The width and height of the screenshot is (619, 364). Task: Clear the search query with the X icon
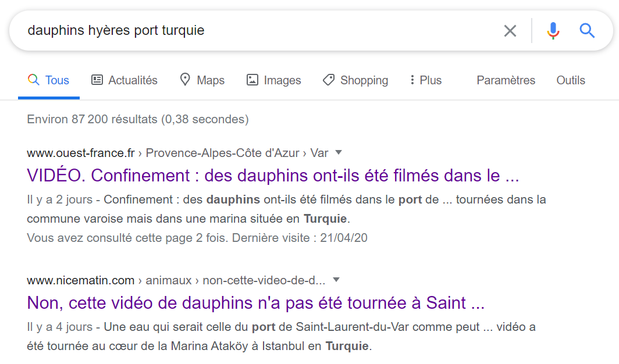point(510,30)
